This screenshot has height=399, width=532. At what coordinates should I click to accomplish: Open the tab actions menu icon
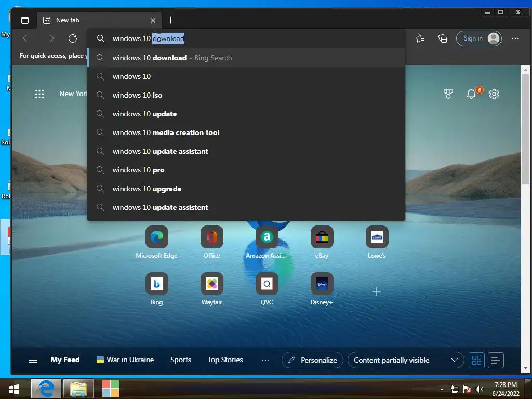(25, 20)
